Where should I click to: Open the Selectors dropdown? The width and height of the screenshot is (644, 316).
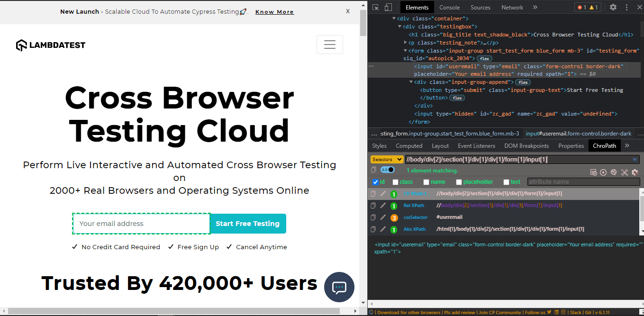pyautogui.click(x=386, y=160)
